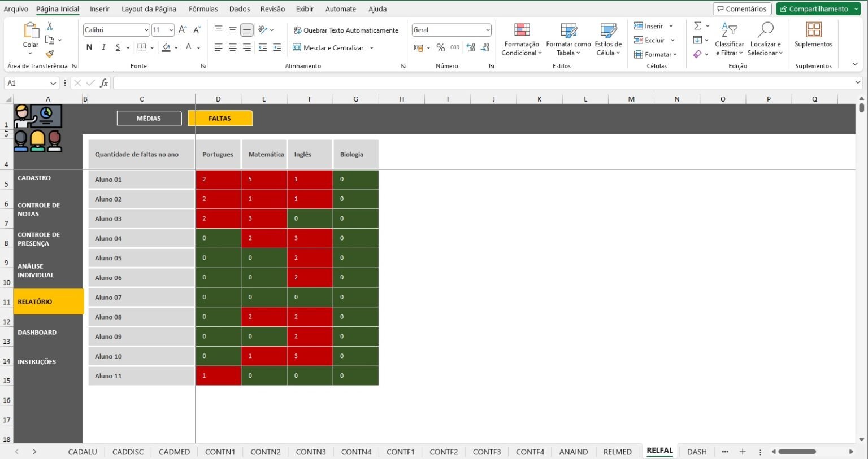Image resolution: width=868 pixels, height=459 pixels.
Task: Click AutoSum sigma icon
Action: (698, 26)
